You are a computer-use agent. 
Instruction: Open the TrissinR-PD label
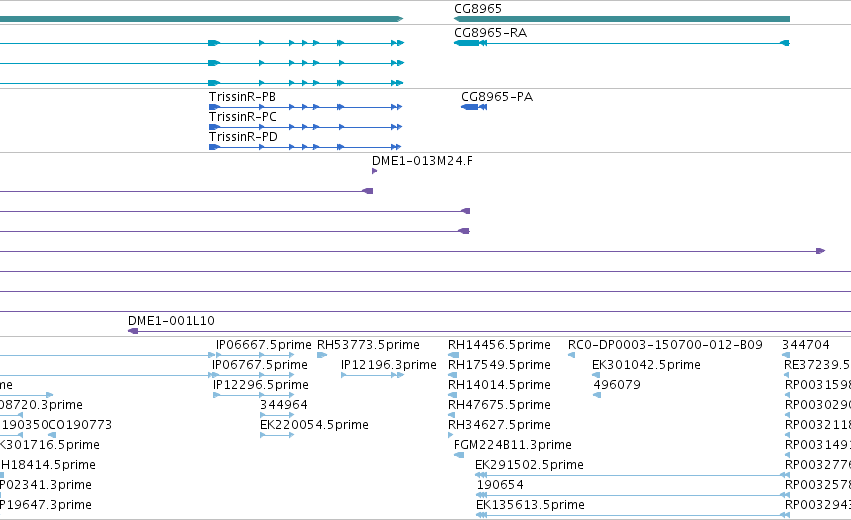point(243,137)
